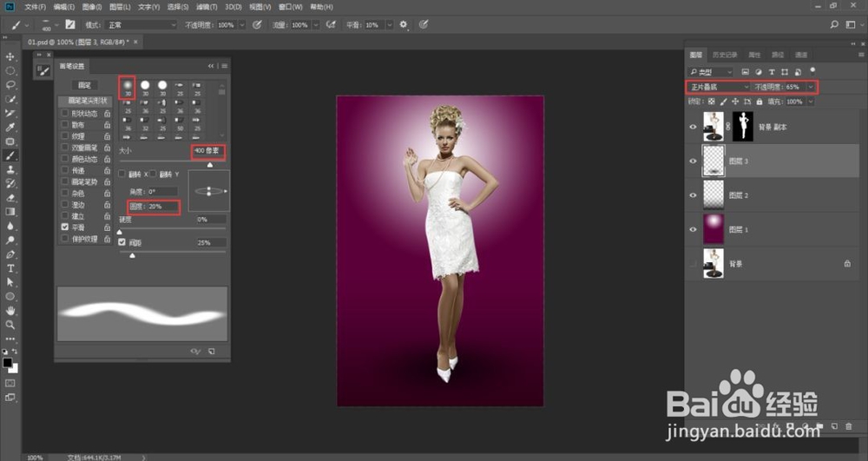
Task: Select the Move tool in the toolbar
Action: point(10,56)
